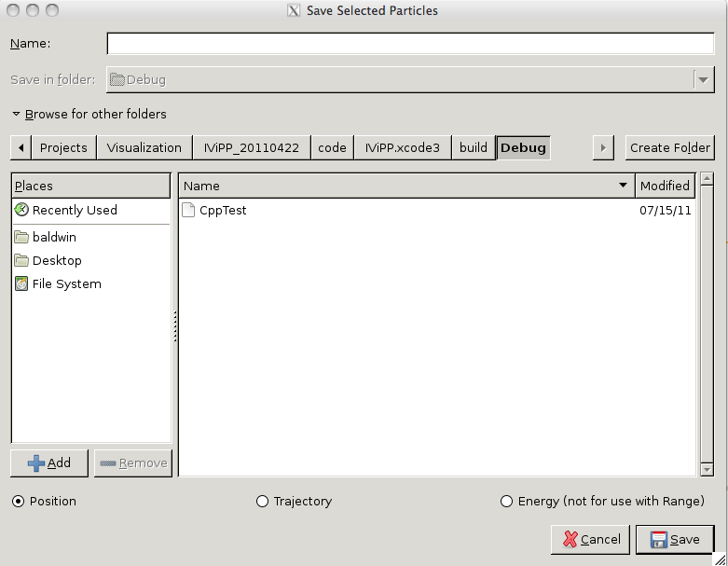Add a bookmark with the Add button
The image size is (728, 566).
coord(49,462)
